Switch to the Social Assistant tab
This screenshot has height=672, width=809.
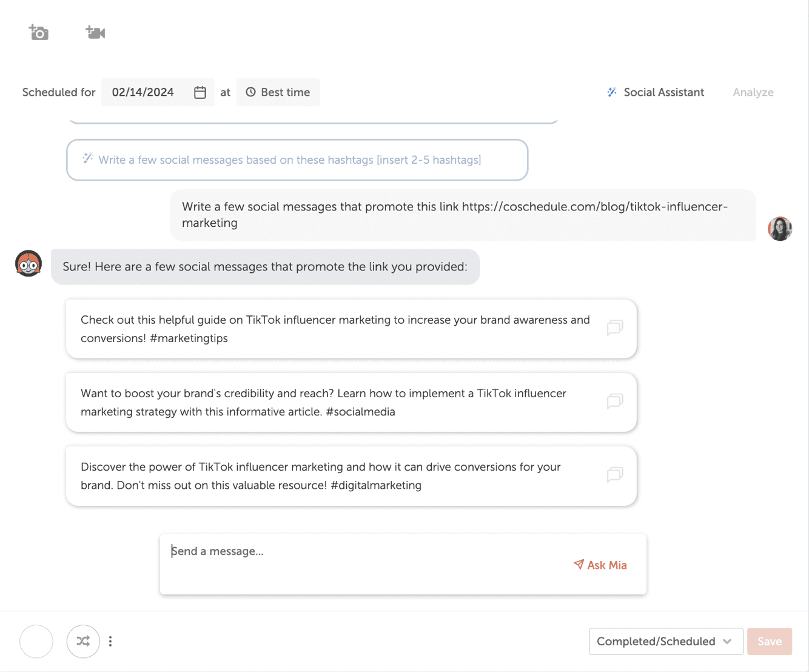coord(656,92)
